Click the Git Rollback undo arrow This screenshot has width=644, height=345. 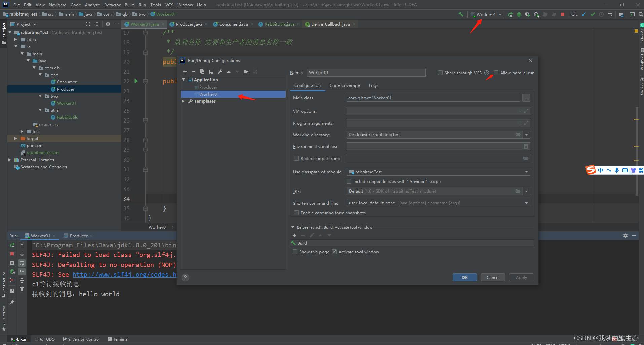610,14
